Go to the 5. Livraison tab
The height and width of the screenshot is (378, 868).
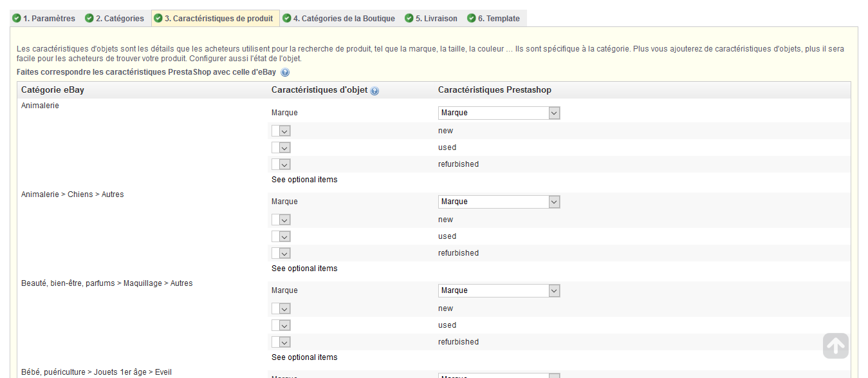[431, 19]
